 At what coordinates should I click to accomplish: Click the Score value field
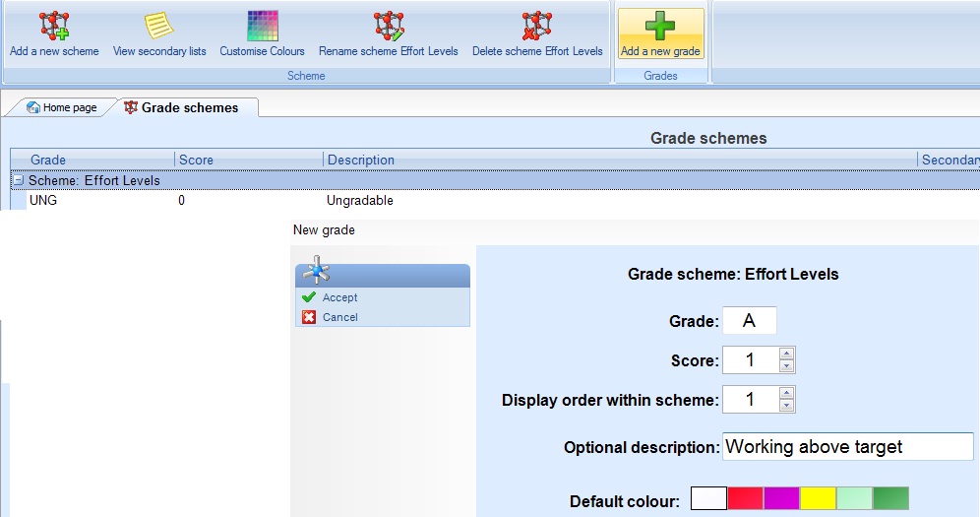(x=751, y=360)
